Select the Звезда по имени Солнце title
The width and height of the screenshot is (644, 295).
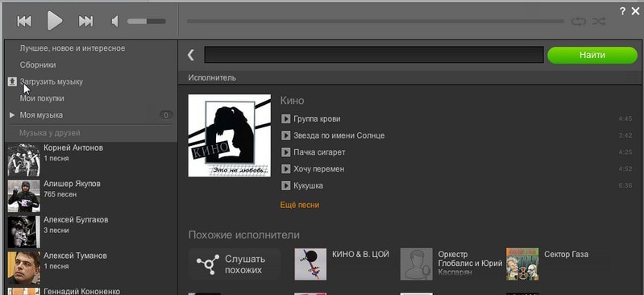click(x=339, y=135)
